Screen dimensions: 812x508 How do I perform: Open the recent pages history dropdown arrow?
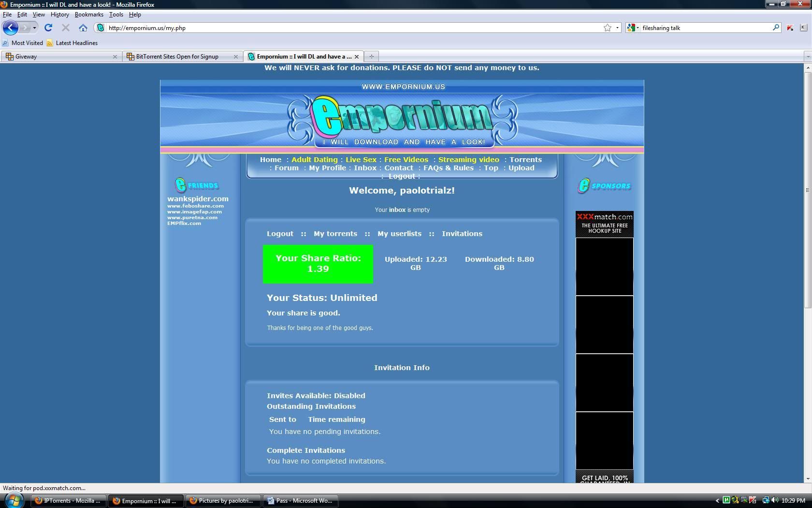(x=34, y=28)
